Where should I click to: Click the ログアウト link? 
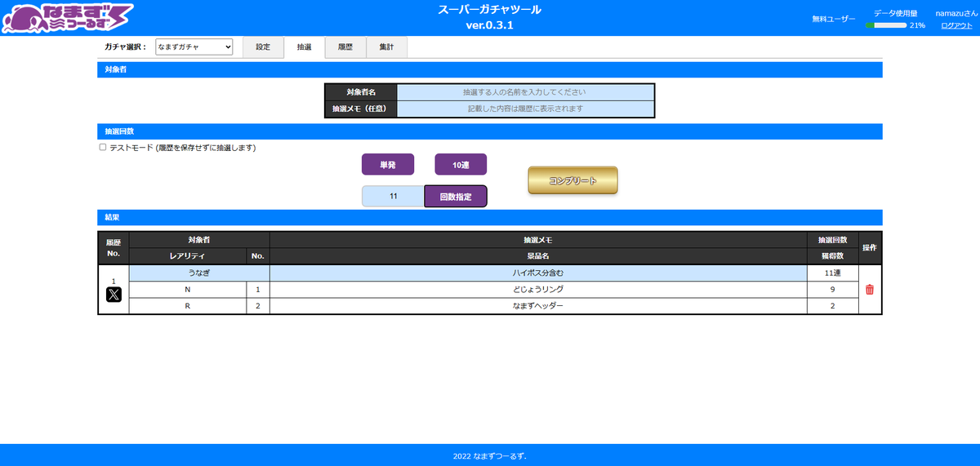tap(956, 25)
